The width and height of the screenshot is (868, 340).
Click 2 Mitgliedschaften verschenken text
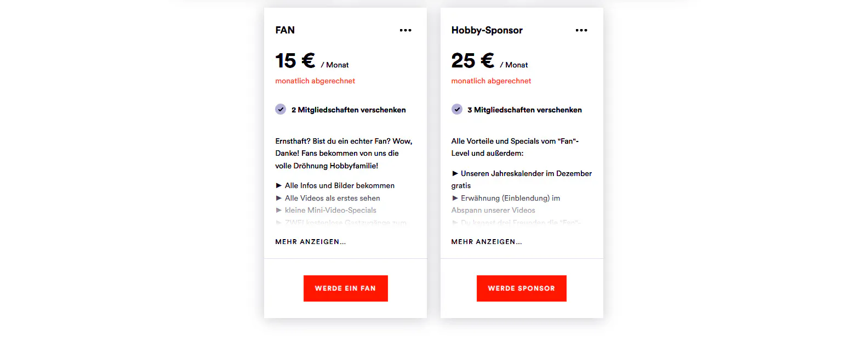349,110
